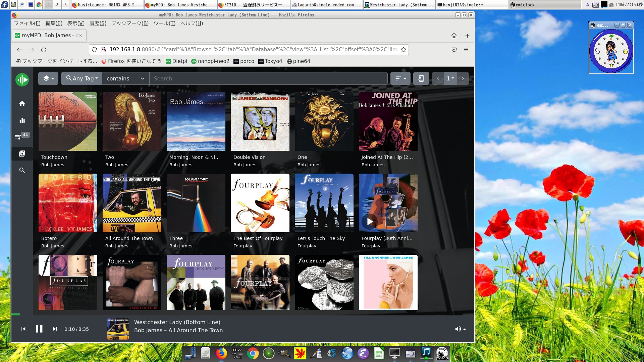
Task: Play the Fourplay 30th Anniversary album overlay
Action: (x=370, y=222)
